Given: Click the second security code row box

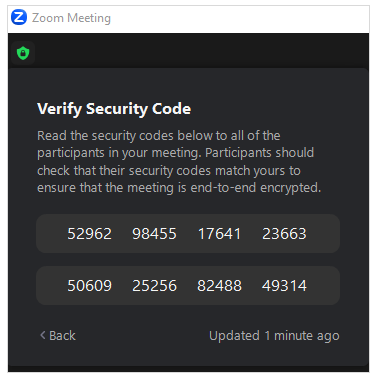Looking at the screenshot, I should click(188, 286).
